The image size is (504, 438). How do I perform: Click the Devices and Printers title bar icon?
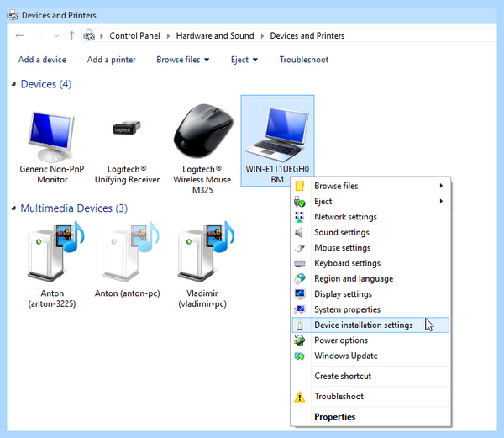coord(13,15)
